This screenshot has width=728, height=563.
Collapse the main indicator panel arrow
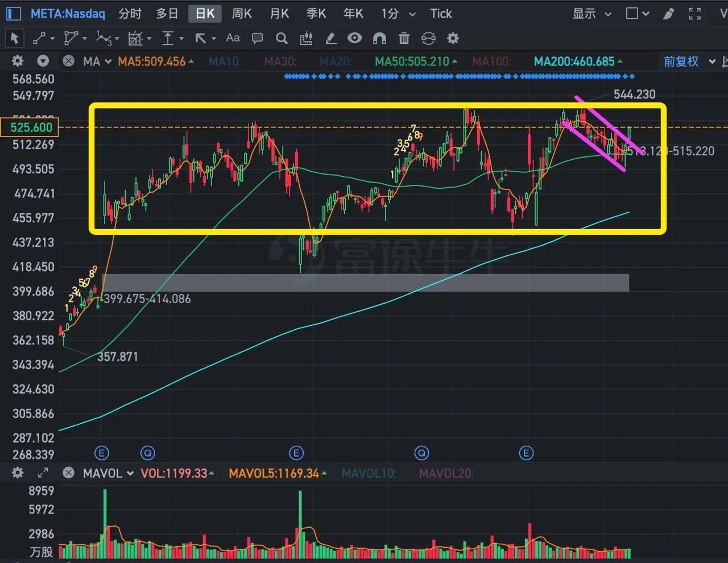pos(43,61)
